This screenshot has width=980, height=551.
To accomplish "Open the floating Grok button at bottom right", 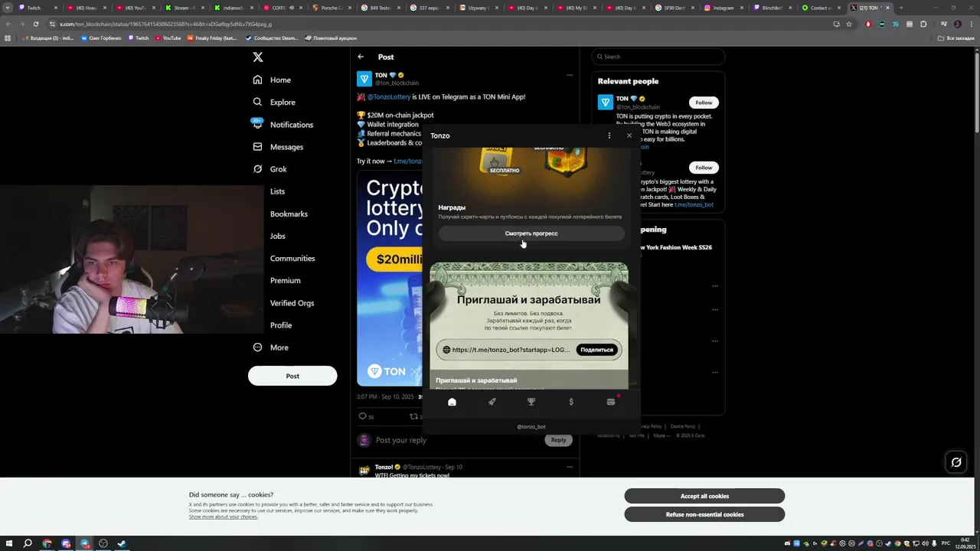I will coord(956,461).
